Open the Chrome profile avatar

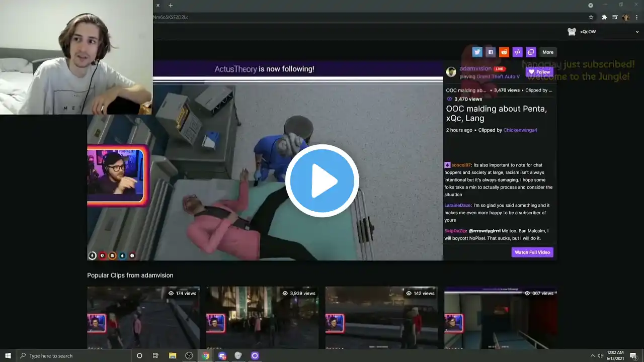(626, 17)
